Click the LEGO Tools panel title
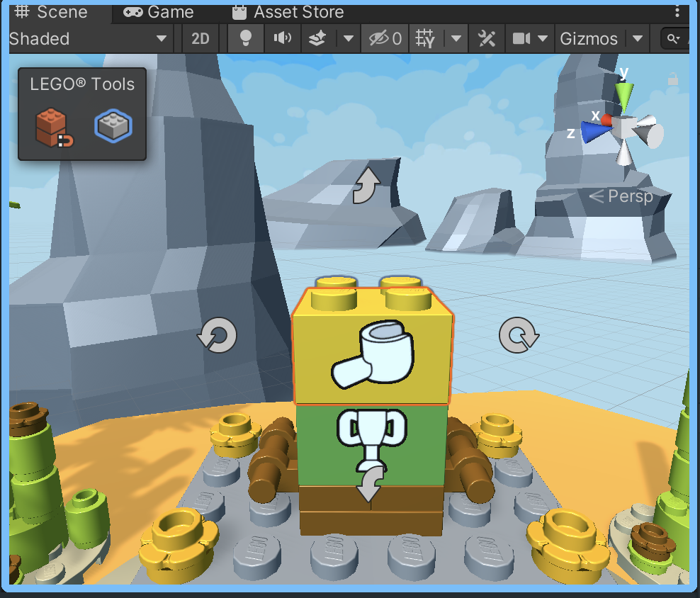This screenshot has height=598, width=700. pos(82,84)
